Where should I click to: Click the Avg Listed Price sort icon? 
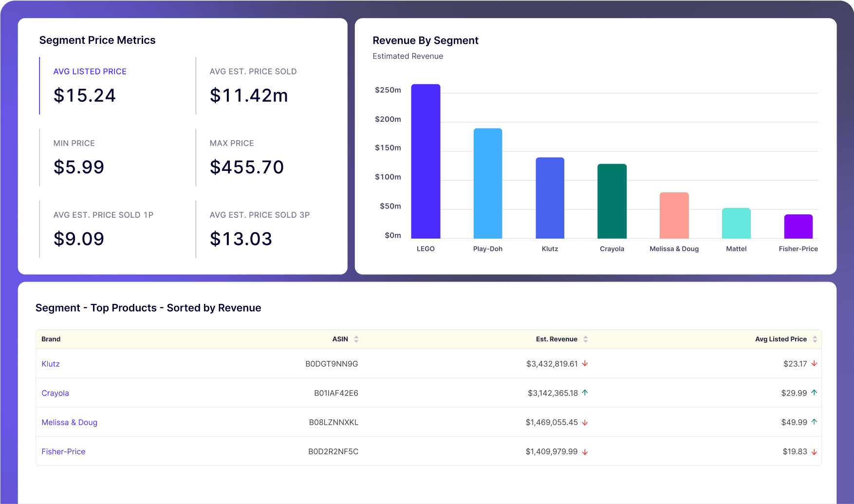(815, 339)
